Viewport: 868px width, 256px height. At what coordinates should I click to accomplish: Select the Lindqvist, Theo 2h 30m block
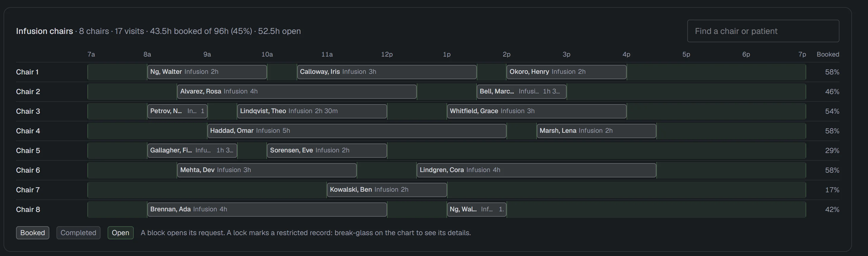312,111
